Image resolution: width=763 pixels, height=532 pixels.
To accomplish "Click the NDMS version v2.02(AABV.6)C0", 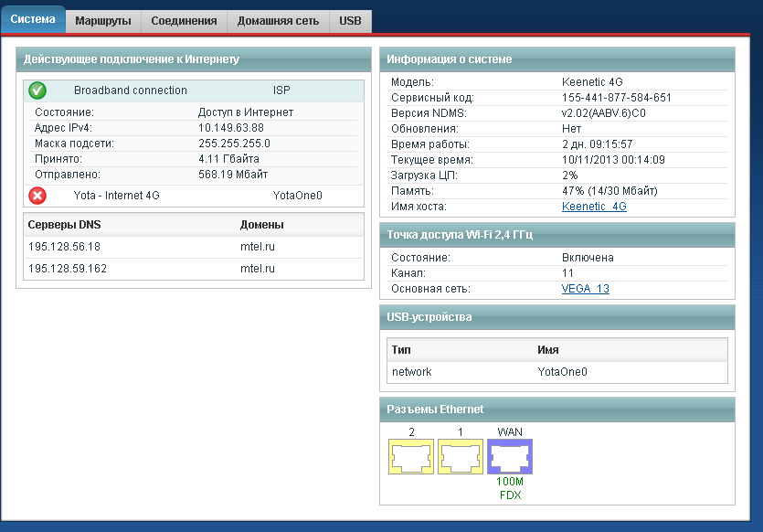I will (x=603, y=113).
